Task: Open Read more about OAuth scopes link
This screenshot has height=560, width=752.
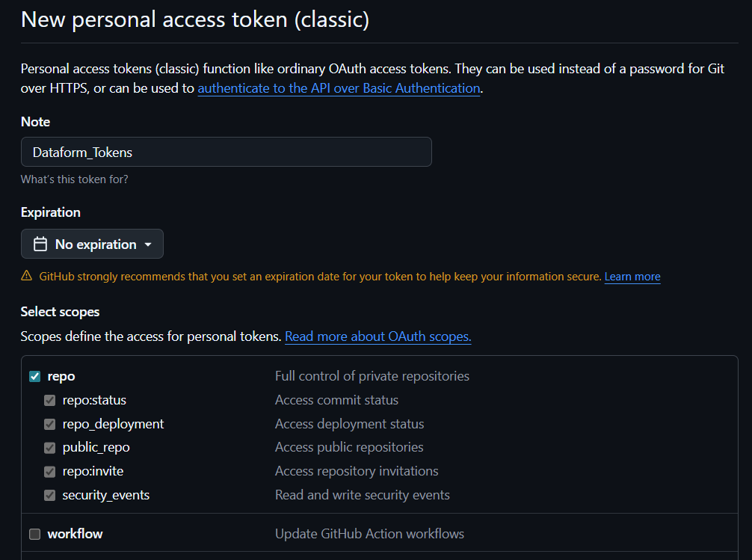Action: coord(377,336)
